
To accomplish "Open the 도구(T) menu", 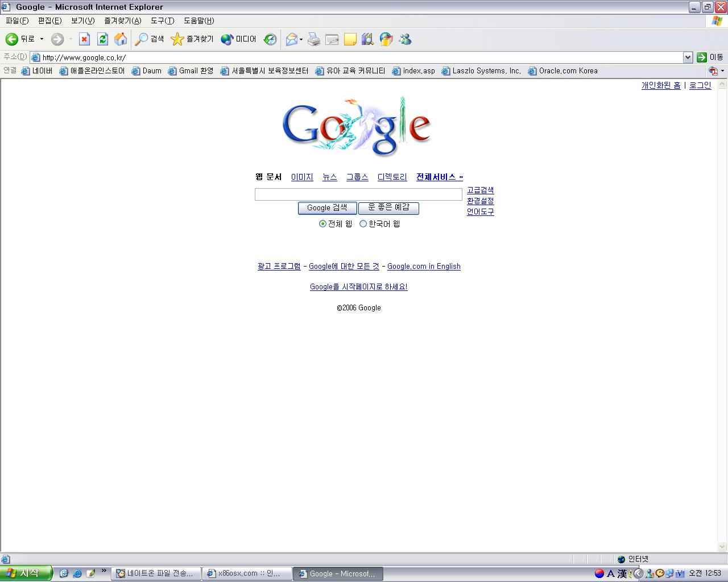I will click(162, 21).
